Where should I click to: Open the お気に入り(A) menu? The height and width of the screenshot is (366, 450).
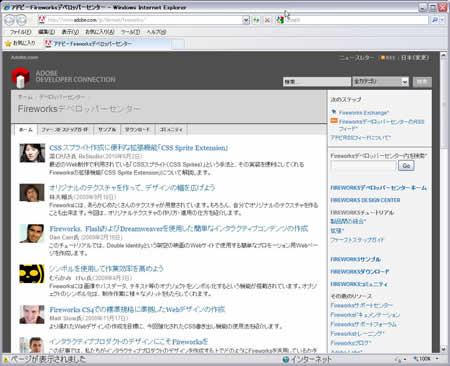click(100, 32)
